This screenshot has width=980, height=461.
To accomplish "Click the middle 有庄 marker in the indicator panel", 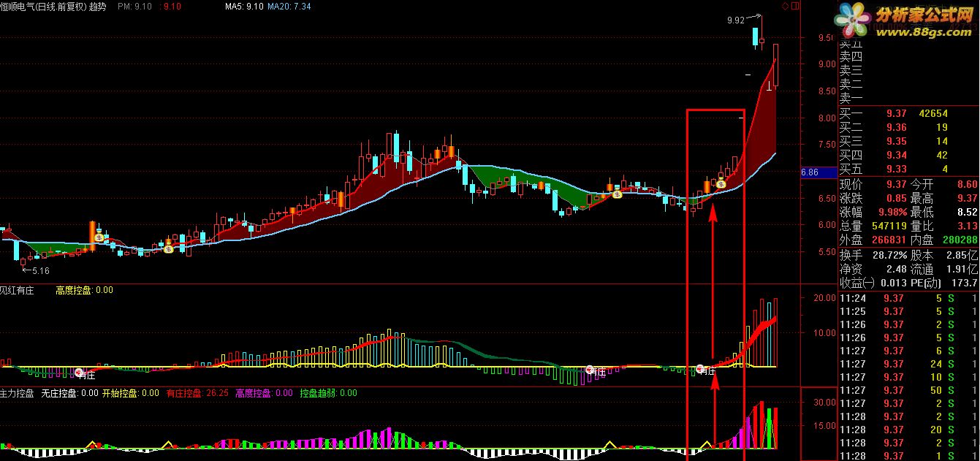I will point(596,371).
